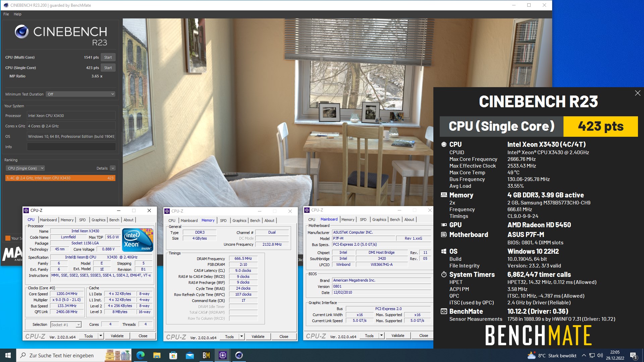Open the Bench tab in the first CPU-Z window
Screen dimensions: 644x362
(114, 220)
